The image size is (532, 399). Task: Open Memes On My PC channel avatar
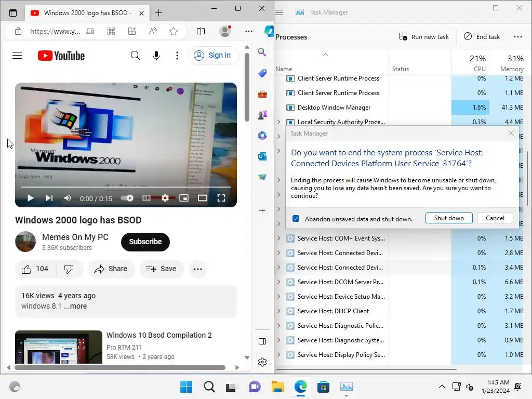[x=25, y=242]
